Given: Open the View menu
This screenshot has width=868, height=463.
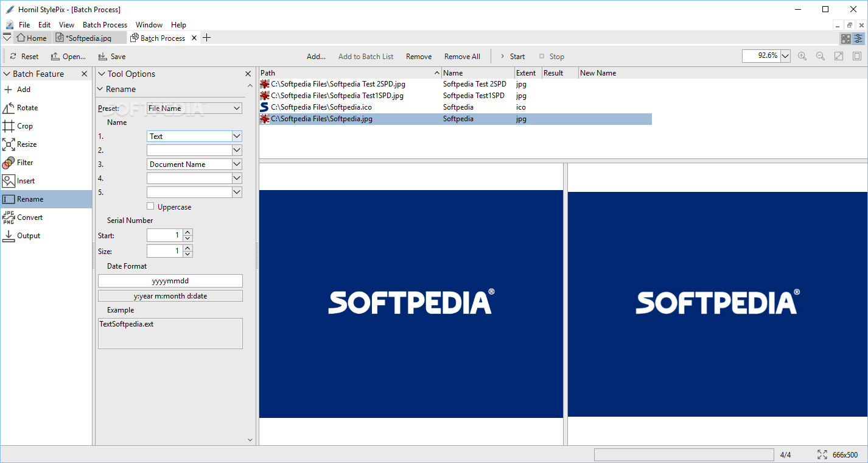Looking at the screenshot, I should coord(66,25).
